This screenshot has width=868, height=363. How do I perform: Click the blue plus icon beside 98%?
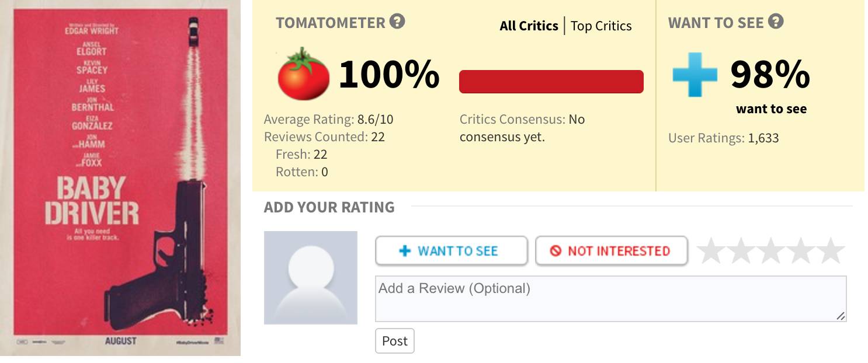(695, 75)
